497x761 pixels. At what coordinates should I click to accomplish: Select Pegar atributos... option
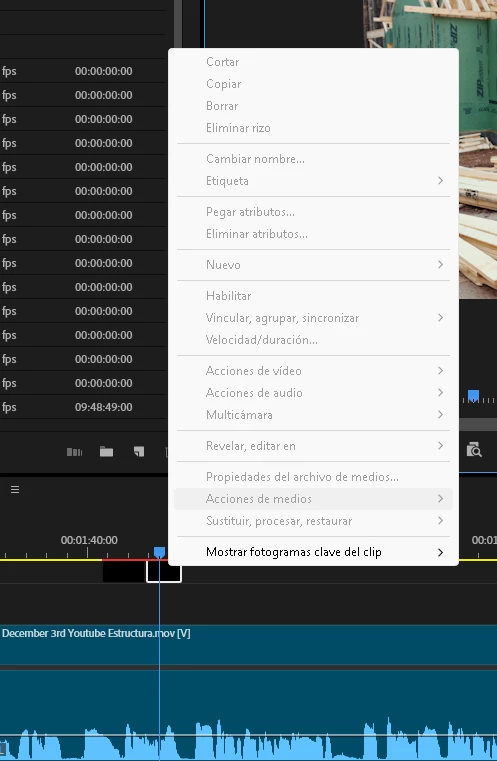(313, 212)
